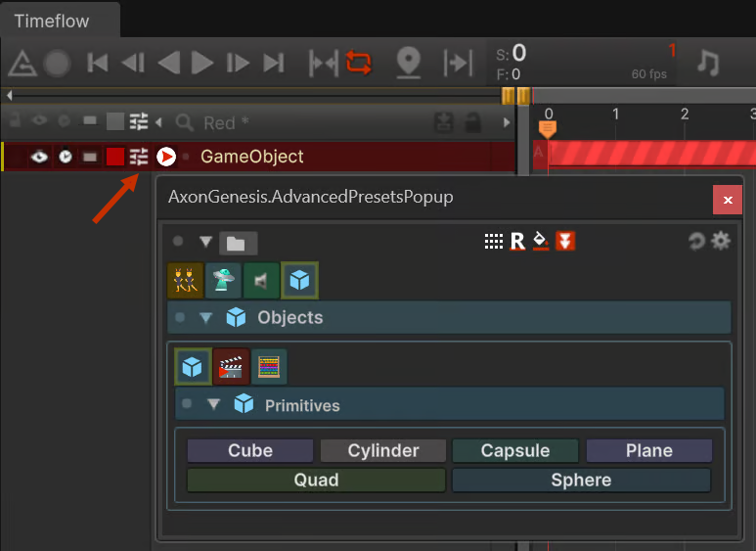
Task: Toggle the dot beside Primitives header
Action: [187, 403]
